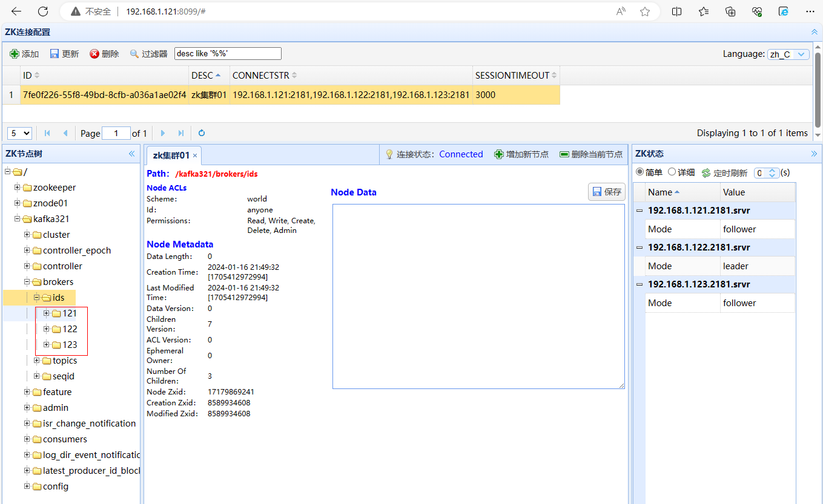Click the red 删除 delete icon

click(x=94, y=54)
